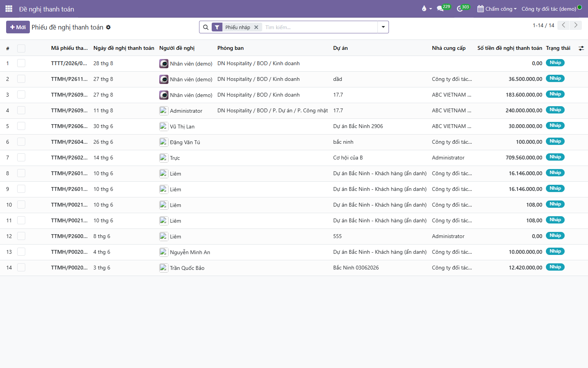
Task: Click the pager text 1-14 / 14
Action: 543,25
